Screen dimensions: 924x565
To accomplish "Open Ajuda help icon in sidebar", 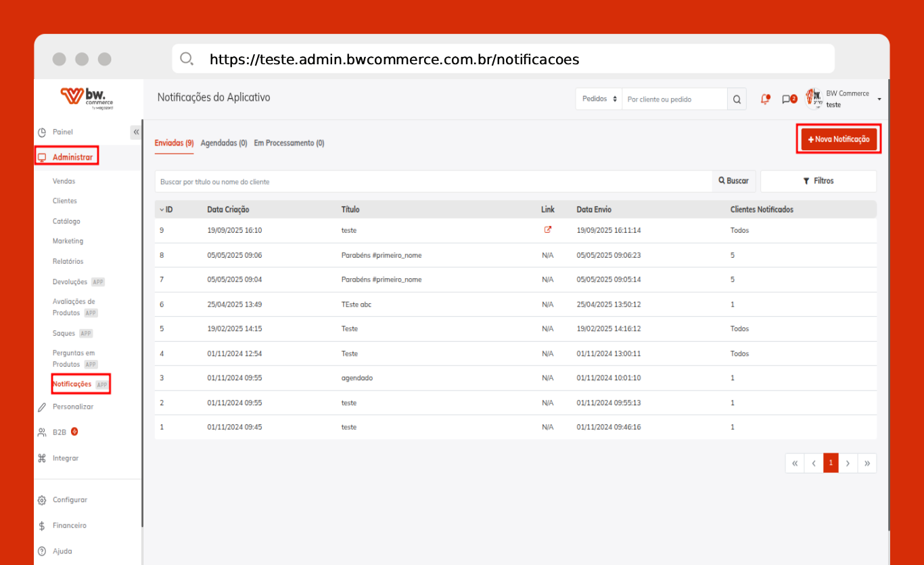I will 42,551.
